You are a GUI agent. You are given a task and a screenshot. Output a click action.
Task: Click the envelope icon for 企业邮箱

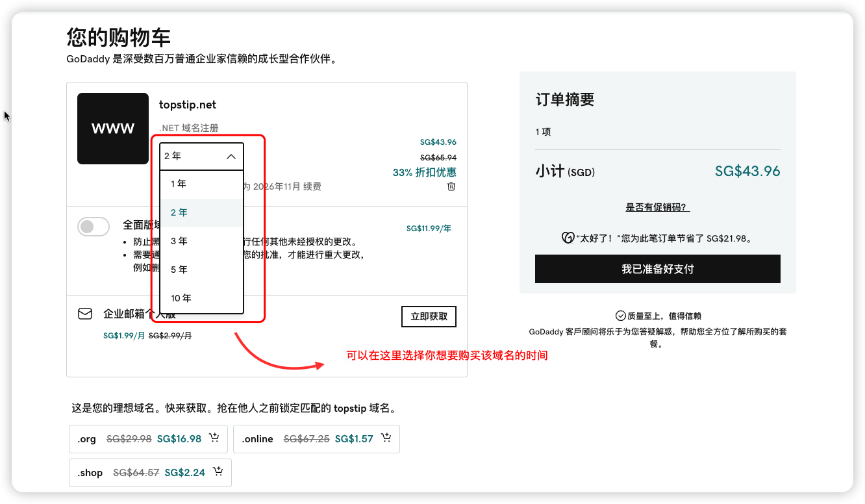click(85, 314)
